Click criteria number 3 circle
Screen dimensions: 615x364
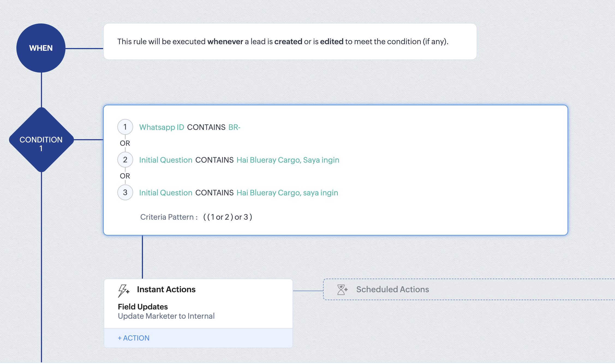pyautogui.click(x=125, y=192)
